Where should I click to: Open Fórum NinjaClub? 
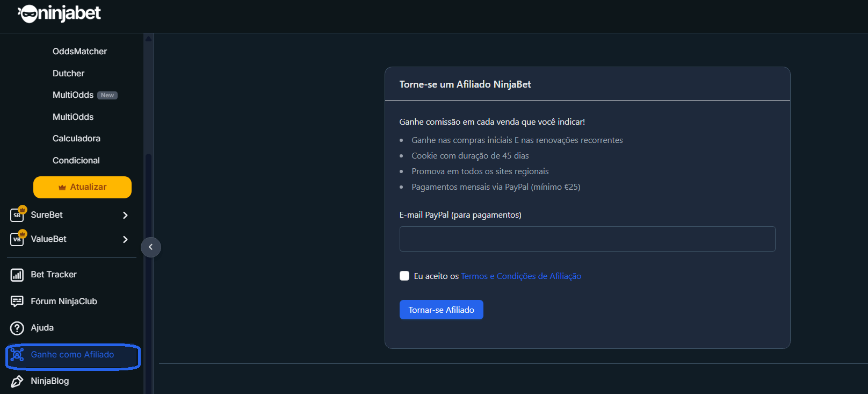(64, 302)
